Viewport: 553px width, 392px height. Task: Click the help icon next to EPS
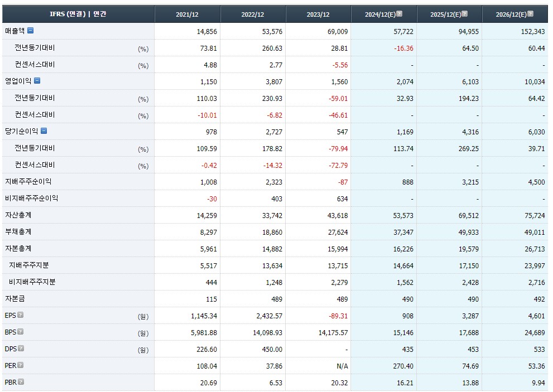coord(21,315)
